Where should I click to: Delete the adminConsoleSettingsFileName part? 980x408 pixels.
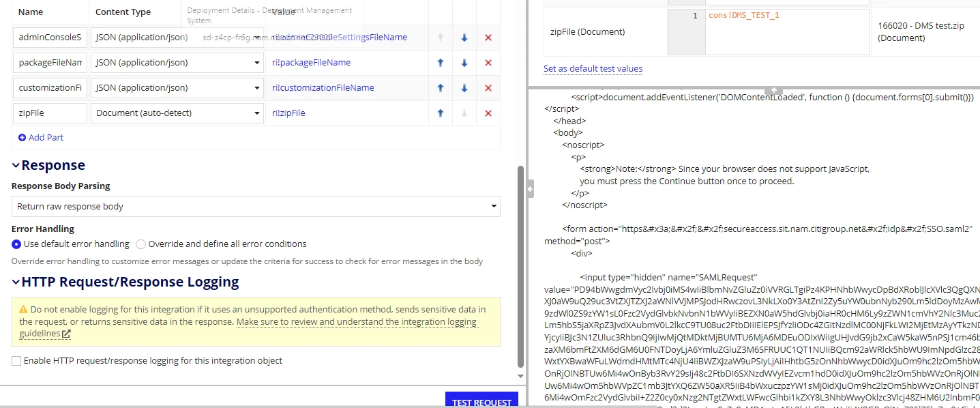[x=488, y=38]
